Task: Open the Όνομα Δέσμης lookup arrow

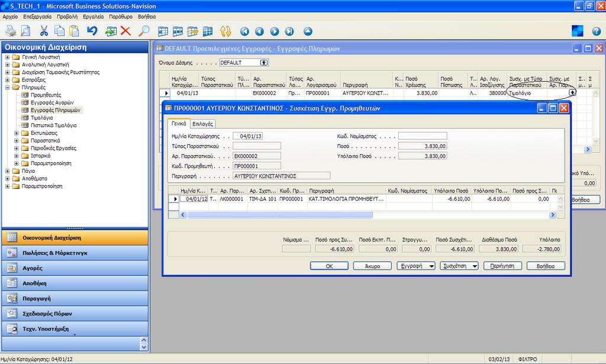Action: pyautogui.click(x=263, y=63)
